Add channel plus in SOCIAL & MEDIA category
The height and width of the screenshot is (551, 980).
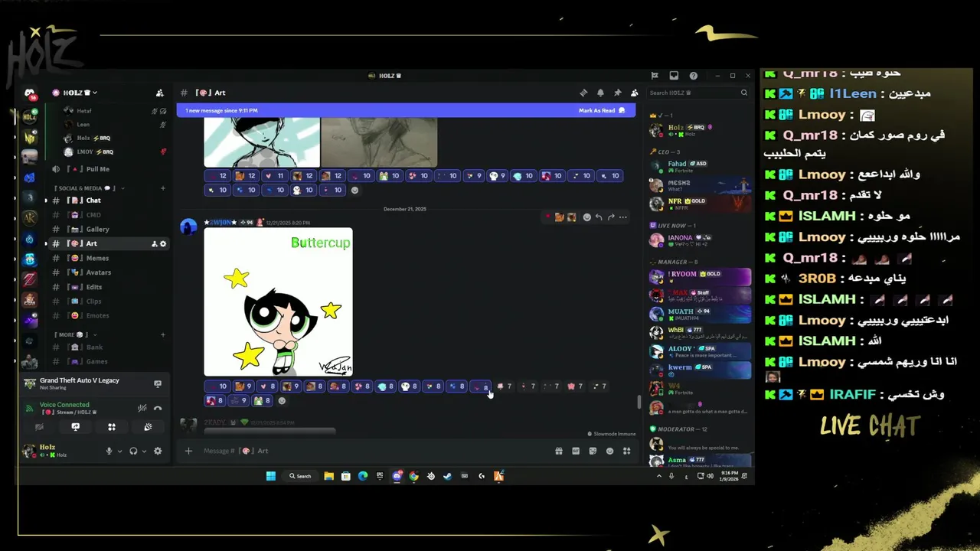162,188
